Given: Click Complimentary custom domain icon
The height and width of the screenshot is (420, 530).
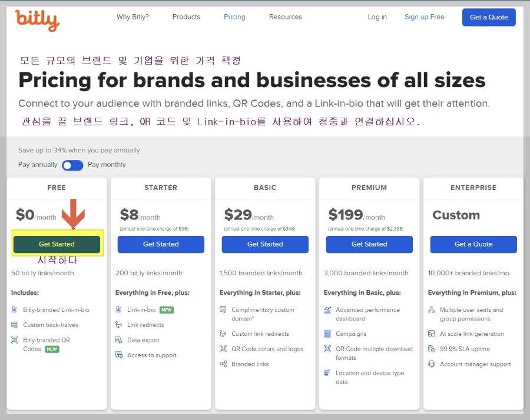Looking at the screenshot, I should pos(223,309).
